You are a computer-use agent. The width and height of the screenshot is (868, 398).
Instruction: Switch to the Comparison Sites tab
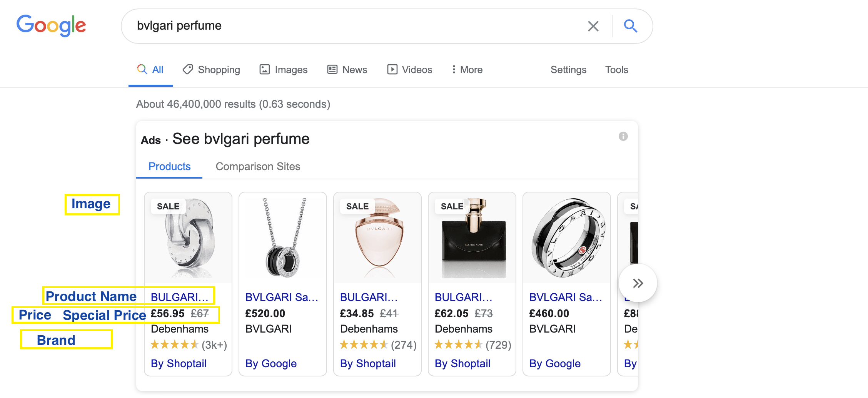(x=258, y=166)
